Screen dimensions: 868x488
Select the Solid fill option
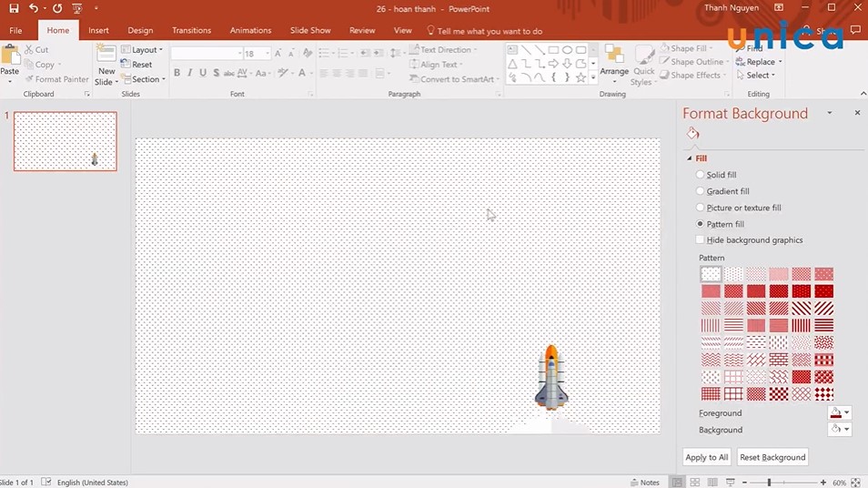click(x=700, y=175)
